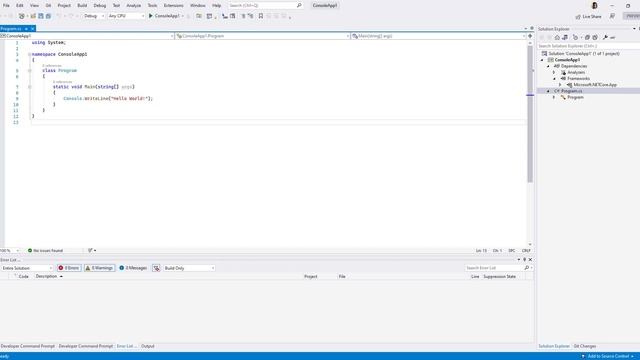Viewport: 640px width, 360px height.
Task: Toggle Show All Files in Solution Explorer
Action: 595,38
